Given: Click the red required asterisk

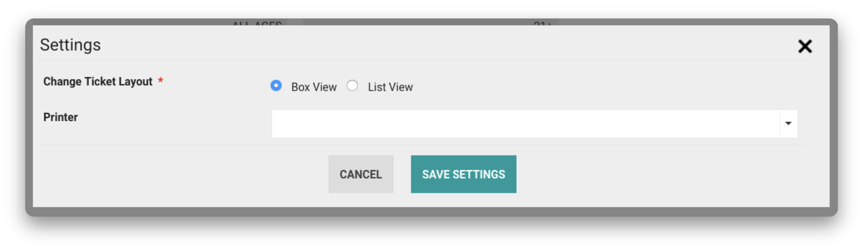Looking at the screenshot, I should 160,80.
